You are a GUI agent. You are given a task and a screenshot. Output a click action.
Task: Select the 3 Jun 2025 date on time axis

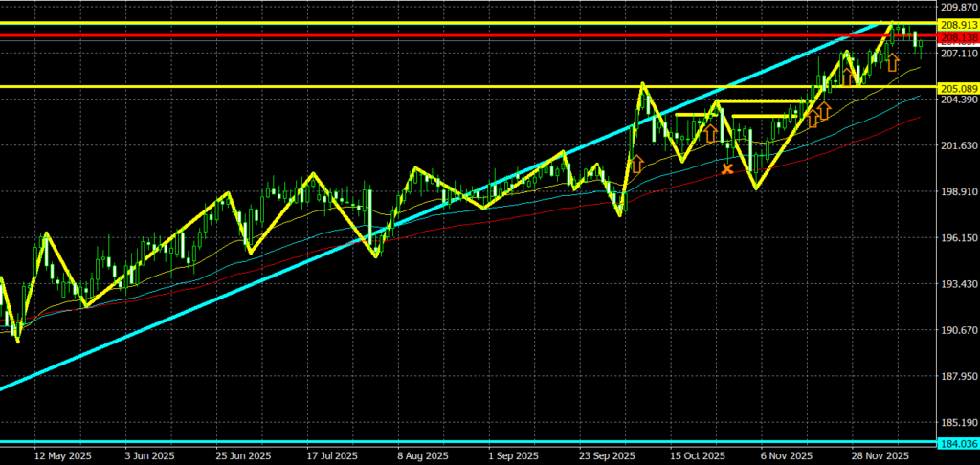150,455
